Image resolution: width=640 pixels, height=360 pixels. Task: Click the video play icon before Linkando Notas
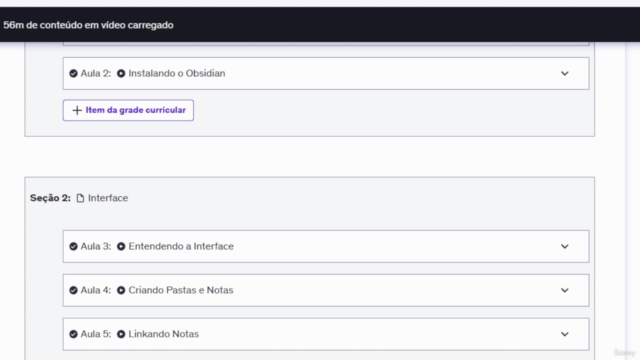[x=121, y=334]
